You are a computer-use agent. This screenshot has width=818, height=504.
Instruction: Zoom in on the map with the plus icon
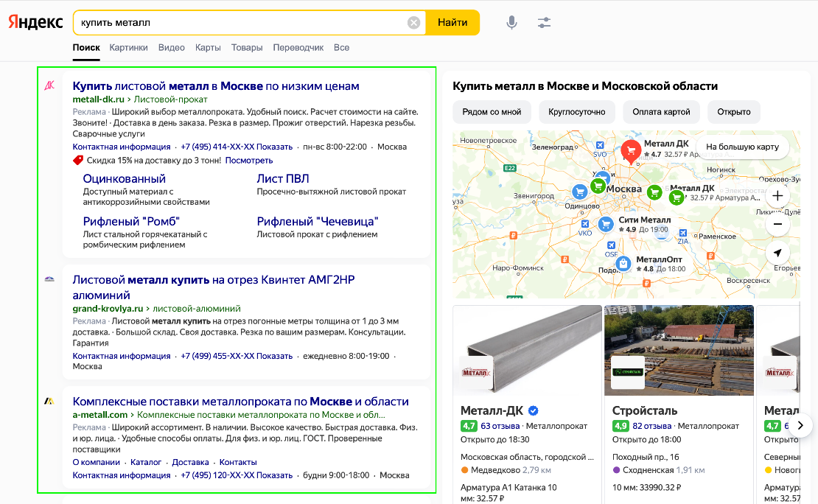777,197
